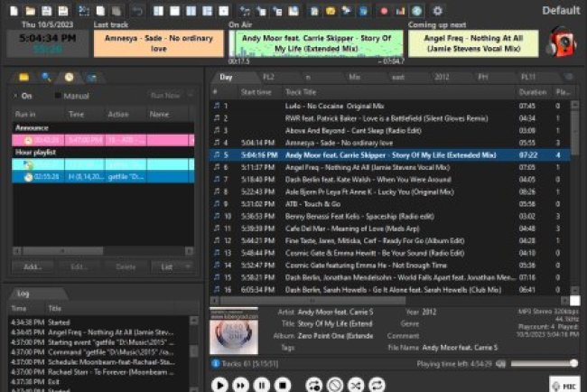587x392 pixels.
Task: Open the List button dropdown arrow
Action: click(188, 267)
